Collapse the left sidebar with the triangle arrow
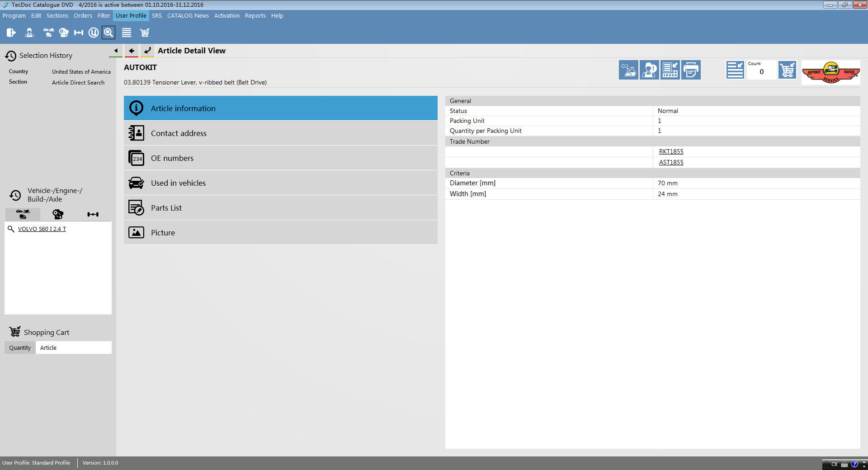The height and width of the screenshot is (470, 868). point(116,51)
